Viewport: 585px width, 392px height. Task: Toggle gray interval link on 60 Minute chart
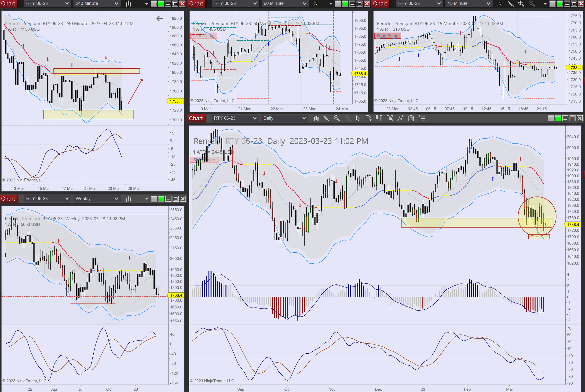338,4
